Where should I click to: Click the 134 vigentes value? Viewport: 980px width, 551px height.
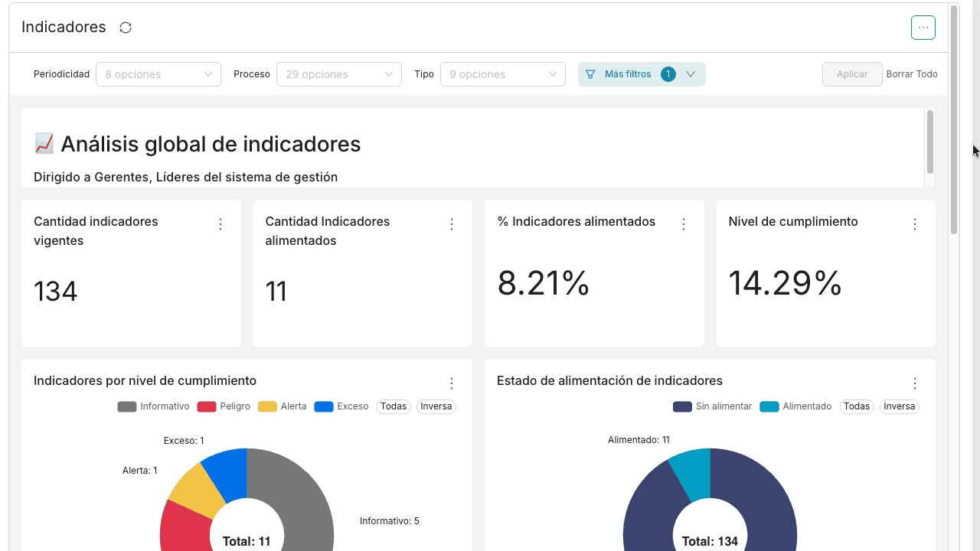[56, 292]
